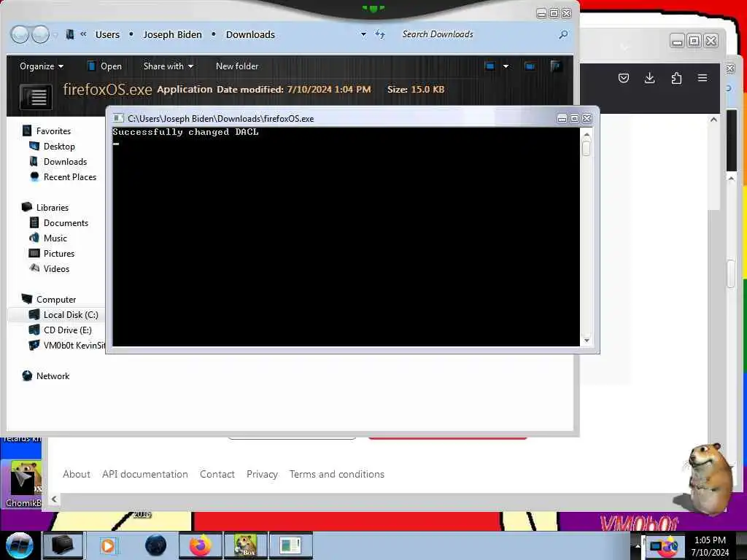Image resolution: width=747 pixels, height=560 pixels.
Task: Click the Terms and conditions footer link
Action: [337, 474]
